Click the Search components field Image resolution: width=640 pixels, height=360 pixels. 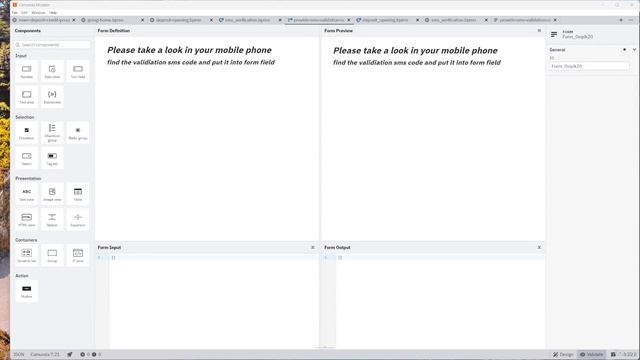pyautogui.click(x=52, y=44)
